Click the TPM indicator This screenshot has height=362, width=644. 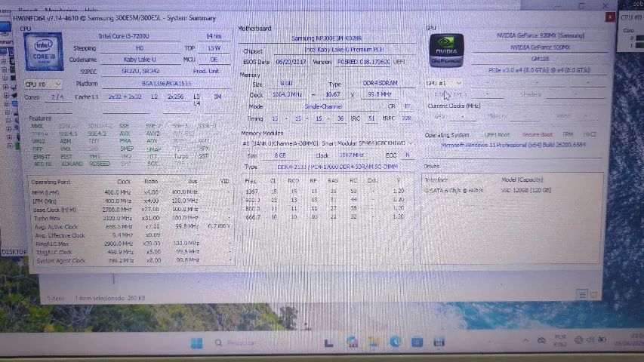point(568,135)
